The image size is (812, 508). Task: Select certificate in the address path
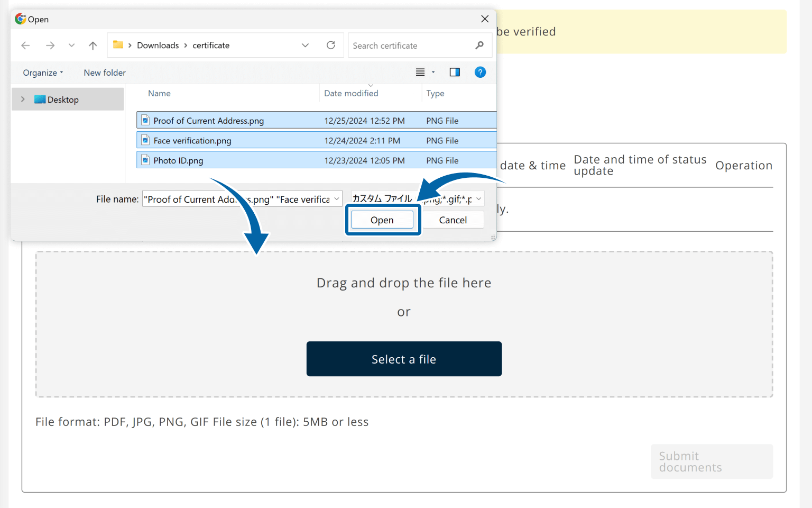click(211, 46)
